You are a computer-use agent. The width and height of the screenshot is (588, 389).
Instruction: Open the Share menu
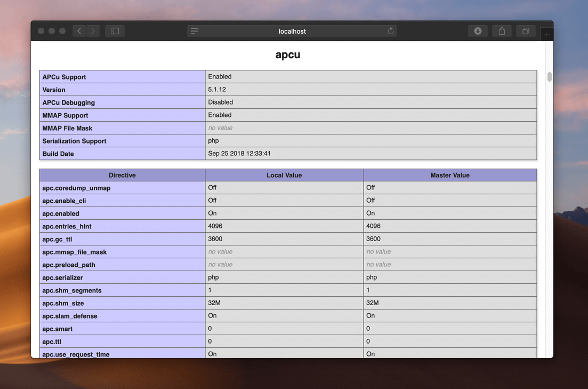pos(502,31)
